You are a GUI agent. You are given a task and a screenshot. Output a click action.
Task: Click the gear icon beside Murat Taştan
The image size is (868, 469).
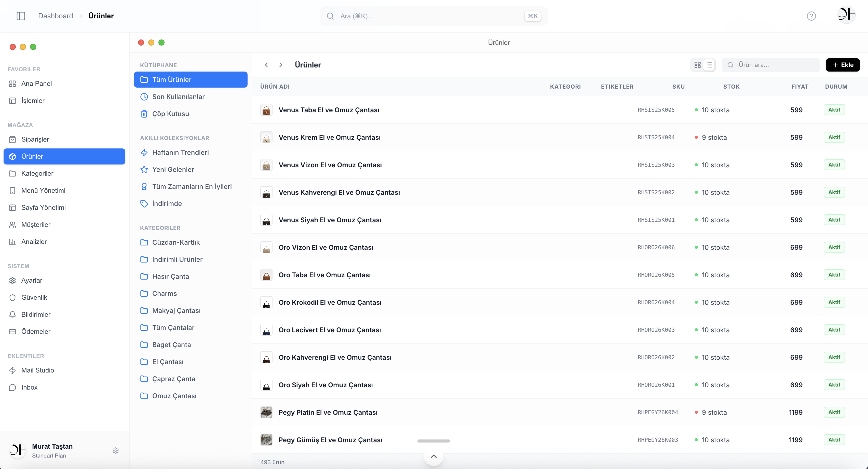(x=116, y=450)
